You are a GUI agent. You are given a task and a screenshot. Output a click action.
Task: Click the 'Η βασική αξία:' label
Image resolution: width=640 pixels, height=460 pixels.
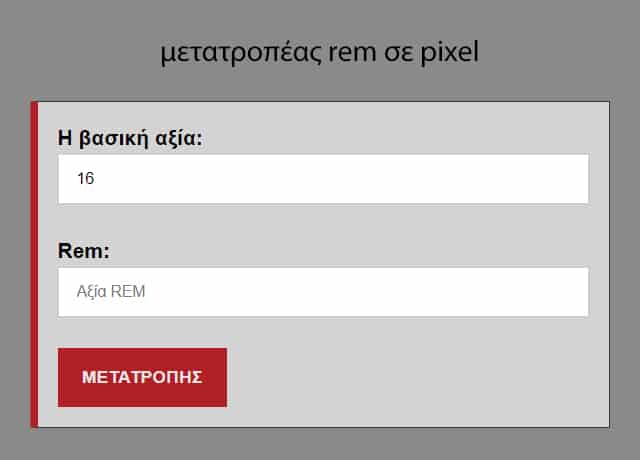pos(130,138)
